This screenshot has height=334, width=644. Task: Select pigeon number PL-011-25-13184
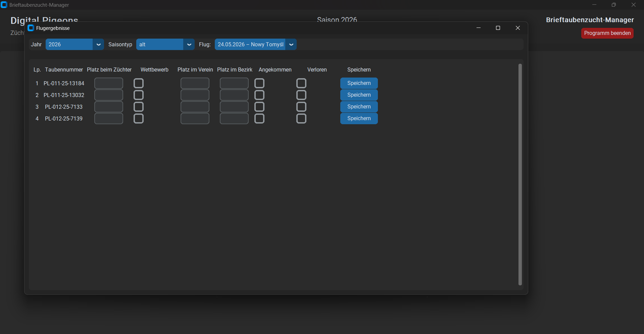pos(64,83)
